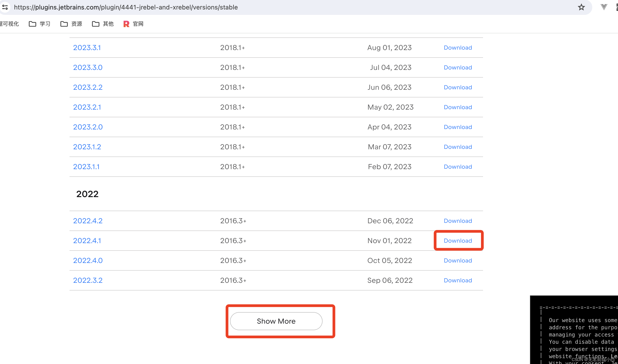Viewport: 618px width, 364px height.
Task: Download the 2022.3.2 release
Action: [x=458, y=280]
